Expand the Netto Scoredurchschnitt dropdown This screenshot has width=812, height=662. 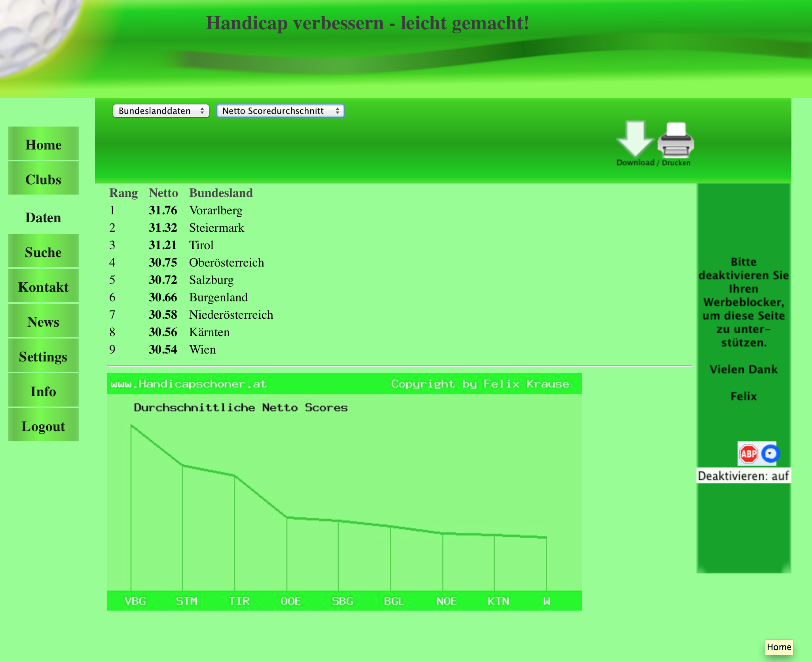280,111
